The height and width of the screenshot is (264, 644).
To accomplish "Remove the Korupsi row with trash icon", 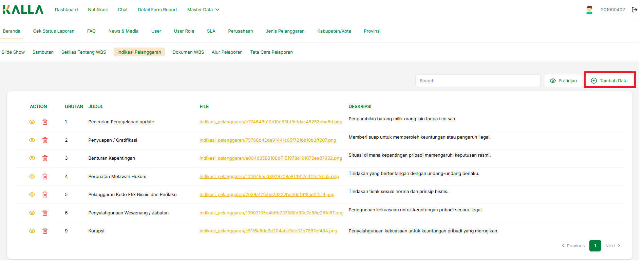I will 45,231.
